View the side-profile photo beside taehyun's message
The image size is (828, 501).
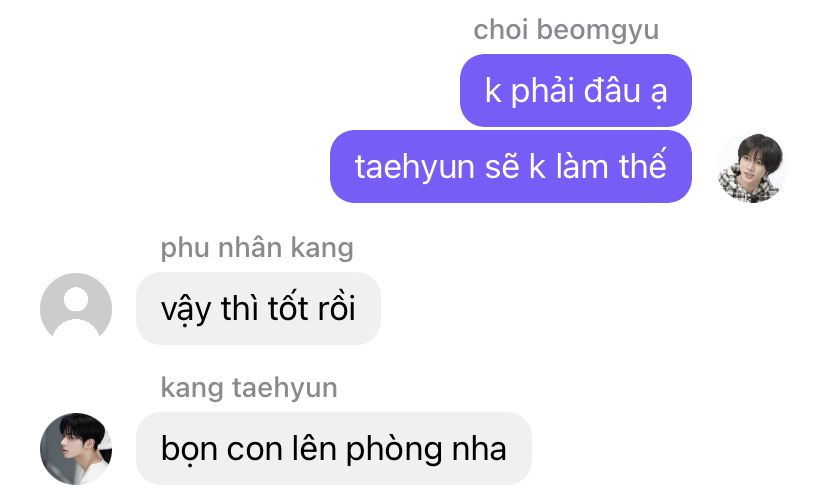tap(76, 448)
